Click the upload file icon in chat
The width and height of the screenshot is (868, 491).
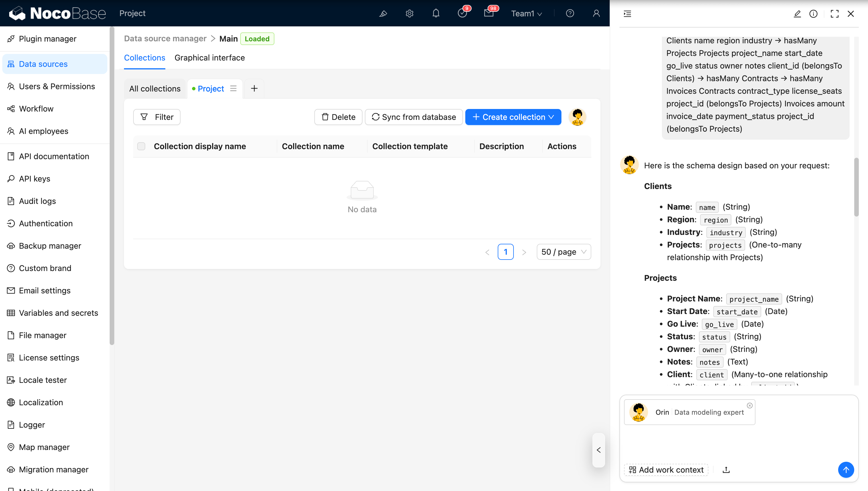coord(726,470)
